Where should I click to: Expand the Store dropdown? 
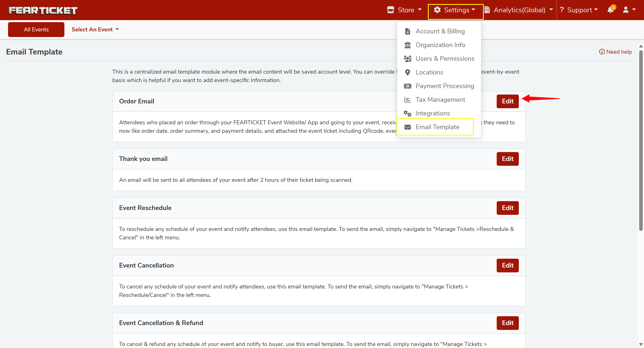[x=404, y=10]
